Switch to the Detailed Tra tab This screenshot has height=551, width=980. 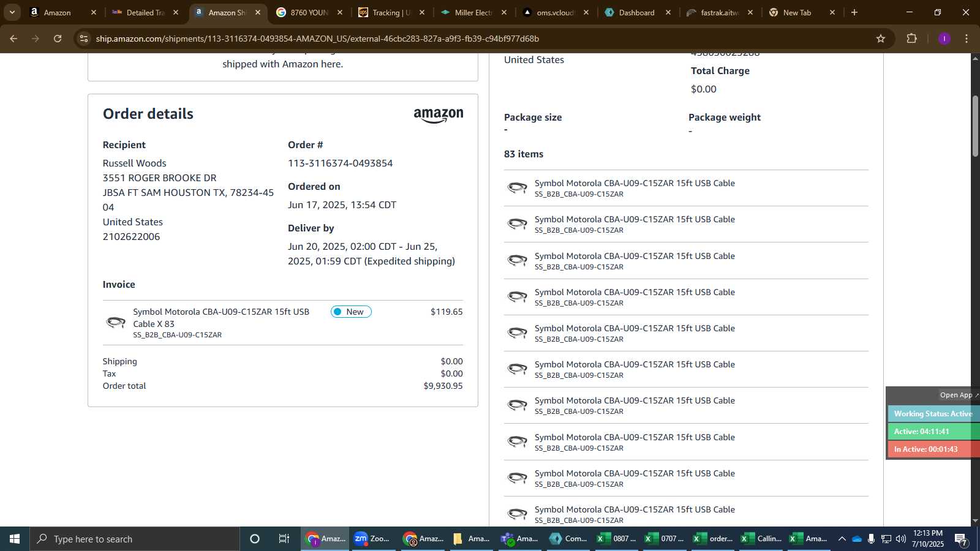[x=145, y=12]
